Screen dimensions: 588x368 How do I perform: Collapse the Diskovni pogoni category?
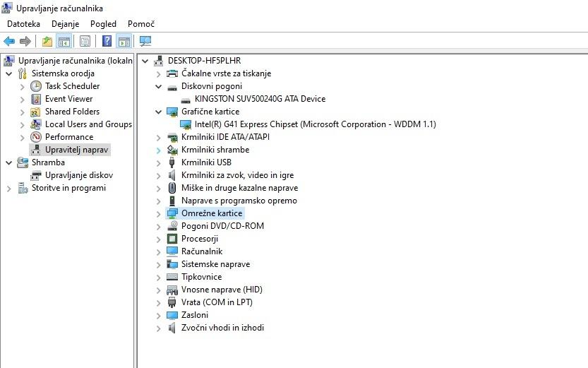[x=159, y=87]
